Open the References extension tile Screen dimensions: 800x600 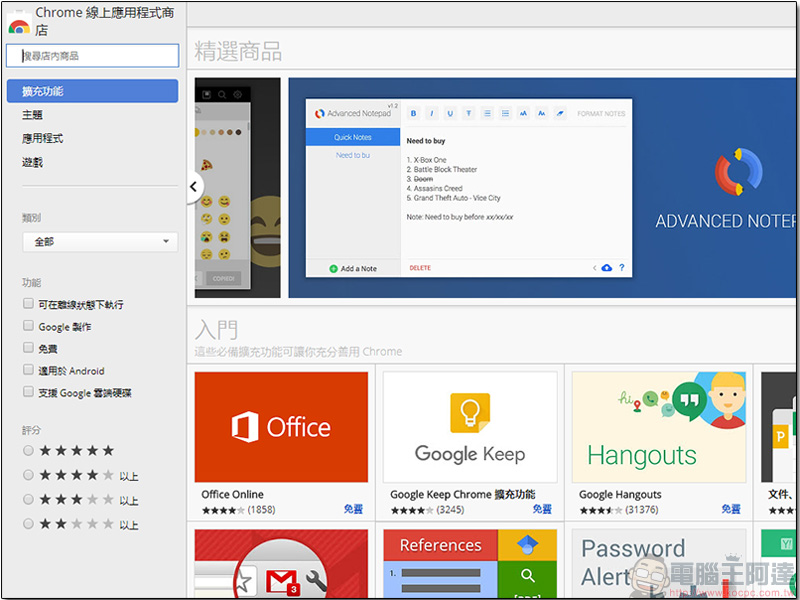click(470, 563)
